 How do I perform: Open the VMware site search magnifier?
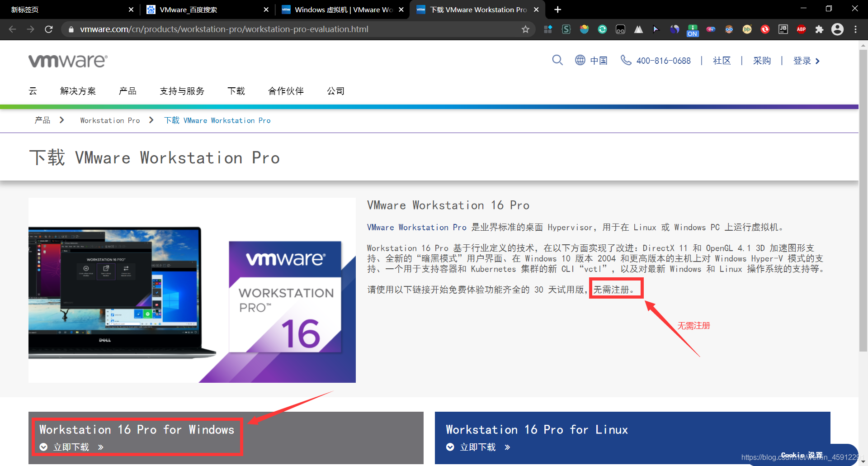tap(557, 60)
